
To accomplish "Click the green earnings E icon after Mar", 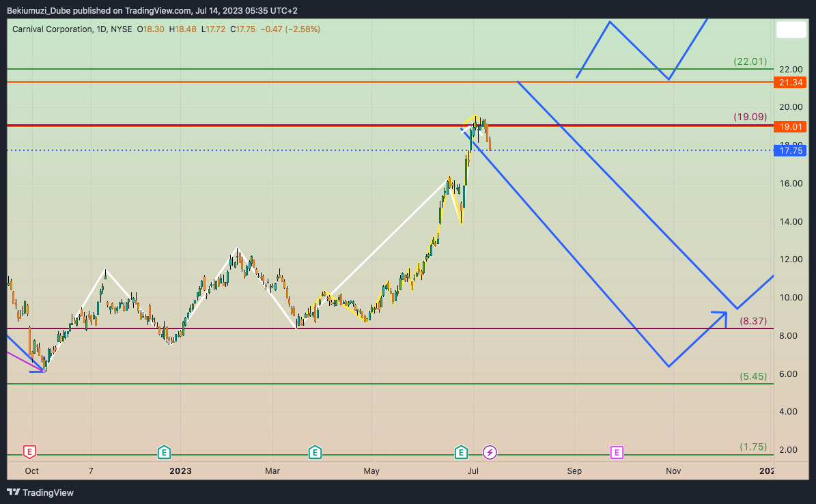I will tap(314, 452).
